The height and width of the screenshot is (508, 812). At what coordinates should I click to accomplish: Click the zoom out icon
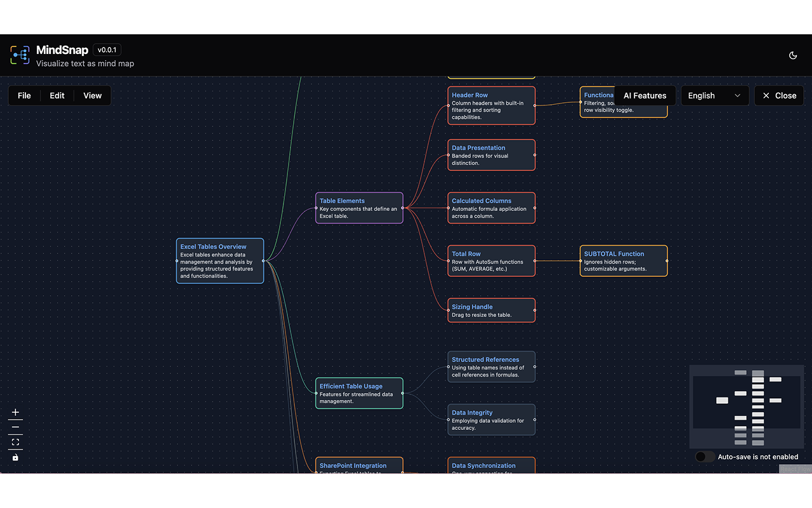(x=15, y=427)
